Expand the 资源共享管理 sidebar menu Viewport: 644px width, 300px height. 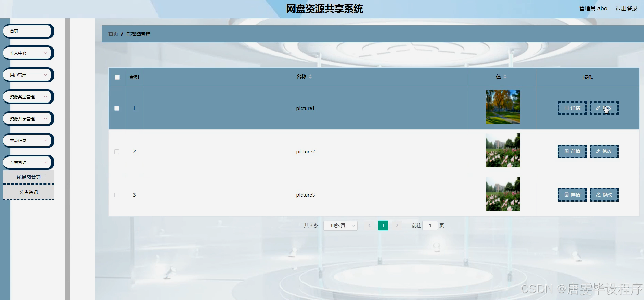(28, 119)
